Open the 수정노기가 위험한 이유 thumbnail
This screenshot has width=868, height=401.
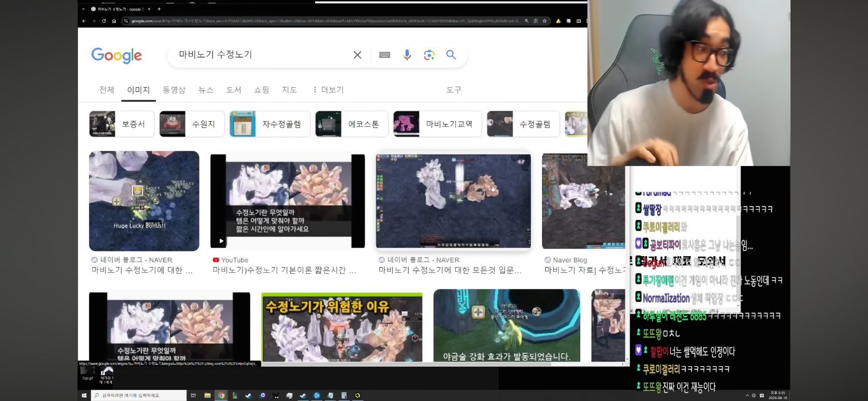[341, 327]
